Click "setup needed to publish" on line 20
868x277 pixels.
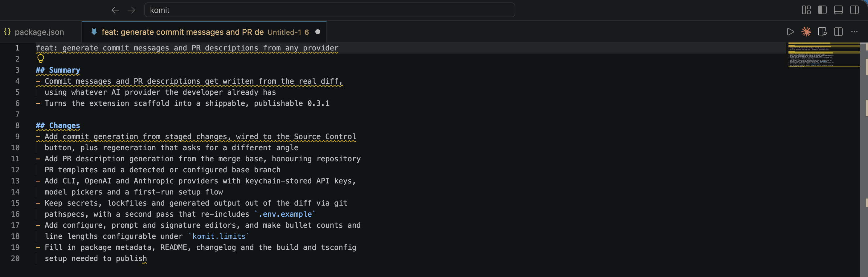pyautogui.click(x=96, y=259)
